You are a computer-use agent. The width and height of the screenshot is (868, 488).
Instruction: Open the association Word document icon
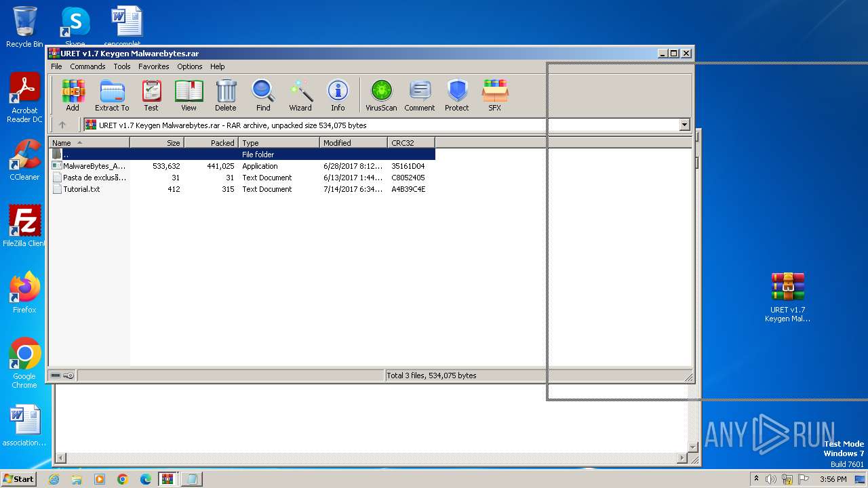[x=24, y=426]
